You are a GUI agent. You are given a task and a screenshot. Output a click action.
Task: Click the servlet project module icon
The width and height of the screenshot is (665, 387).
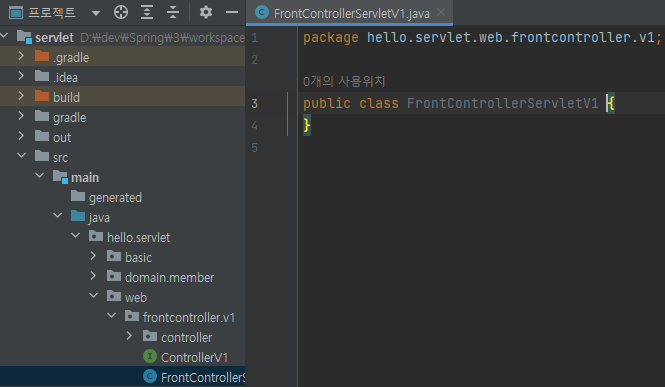click(24, 37)
